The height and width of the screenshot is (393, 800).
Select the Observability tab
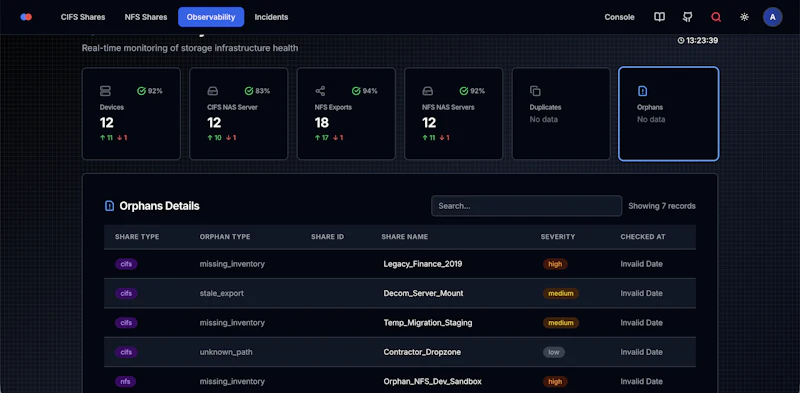(211, 17)
